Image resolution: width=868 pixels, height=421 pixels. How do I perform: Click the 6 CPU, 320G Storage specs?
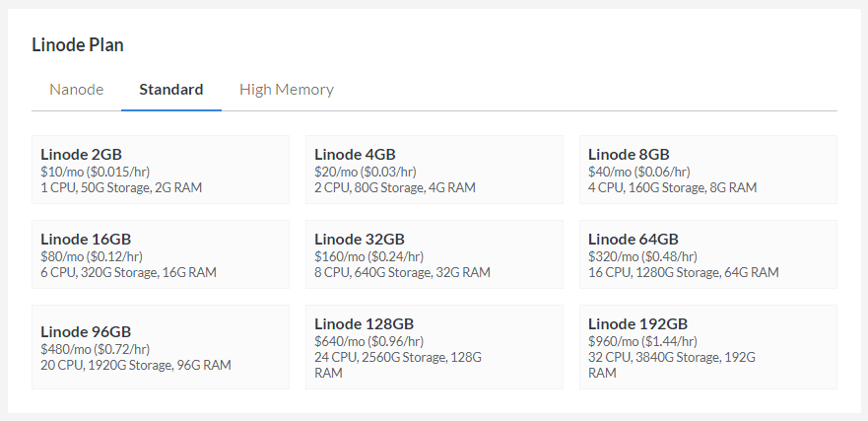click(x=128, y=272)
